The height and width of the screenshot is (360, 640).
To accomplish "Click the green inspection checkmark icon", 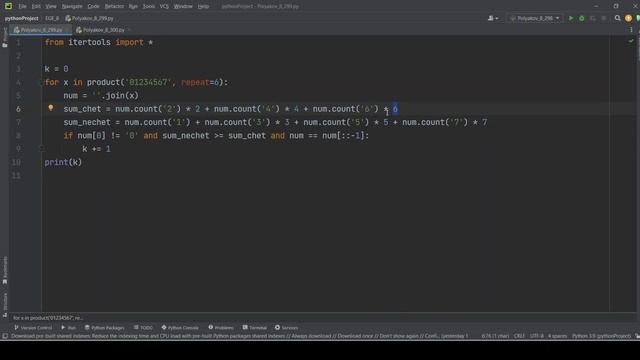I will 631,41.
